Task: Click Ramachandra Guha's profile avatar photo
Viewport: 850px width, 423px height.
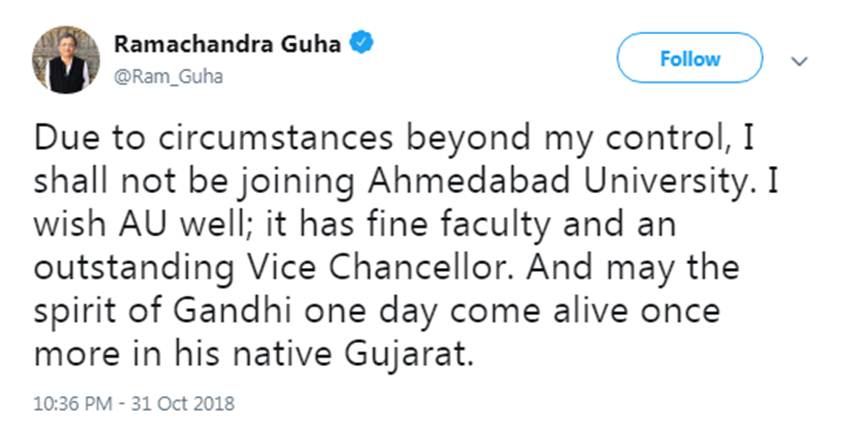Action: coord(66,60)
